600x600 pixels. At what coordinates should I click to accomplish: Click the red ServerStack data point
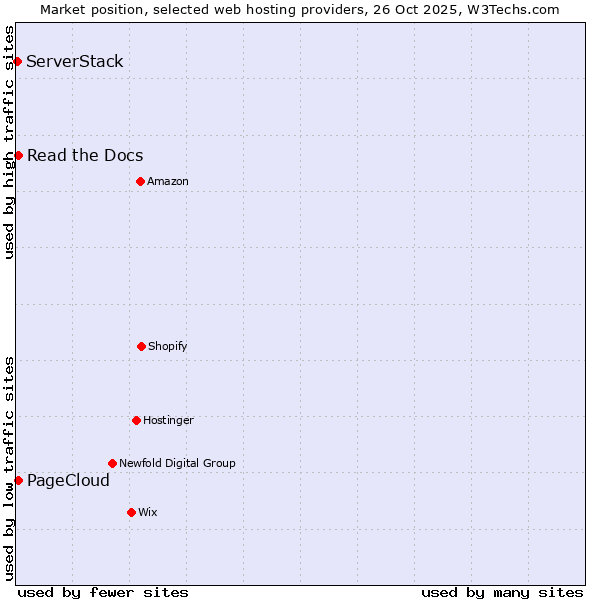click(x=17, y=62)
